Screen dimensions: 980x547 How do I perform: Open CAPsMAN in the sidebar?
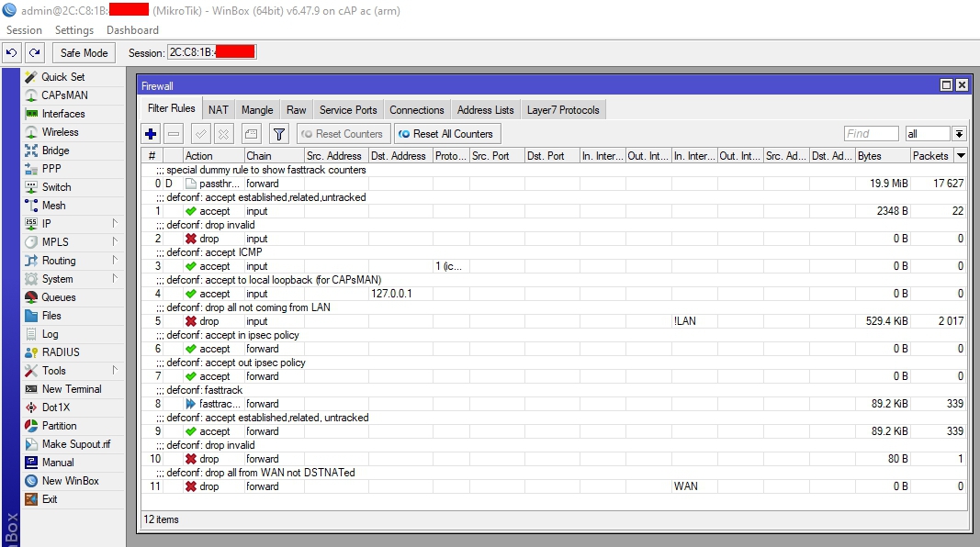[64, 95]
